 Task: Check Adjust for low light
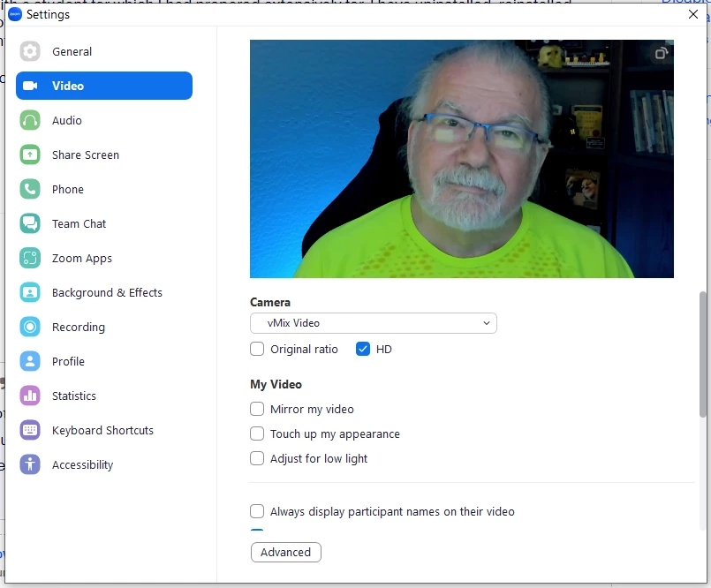tap(257, 458)
